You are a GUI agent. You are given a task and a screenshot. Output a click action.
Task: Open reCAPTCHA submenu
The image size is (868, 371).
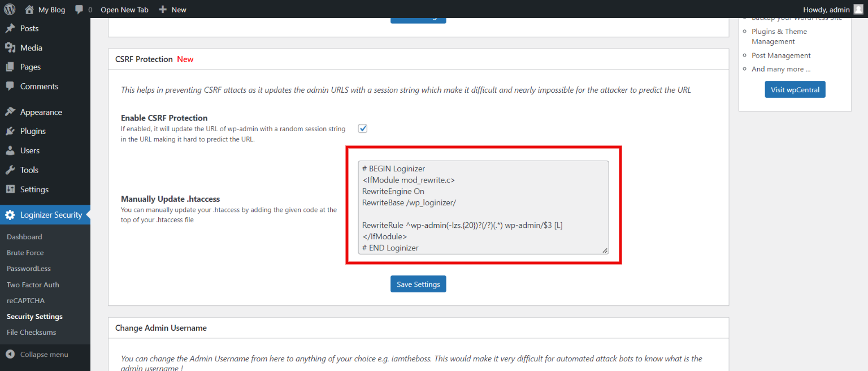tap(25, 300)
